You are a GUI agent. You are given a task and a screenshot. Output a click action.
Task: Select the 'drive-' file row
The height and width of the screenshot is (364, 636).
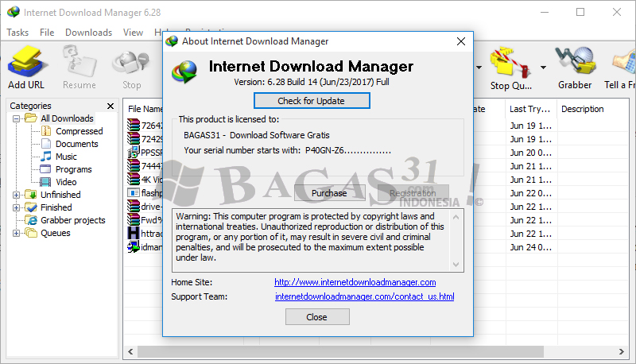(145, 207)
